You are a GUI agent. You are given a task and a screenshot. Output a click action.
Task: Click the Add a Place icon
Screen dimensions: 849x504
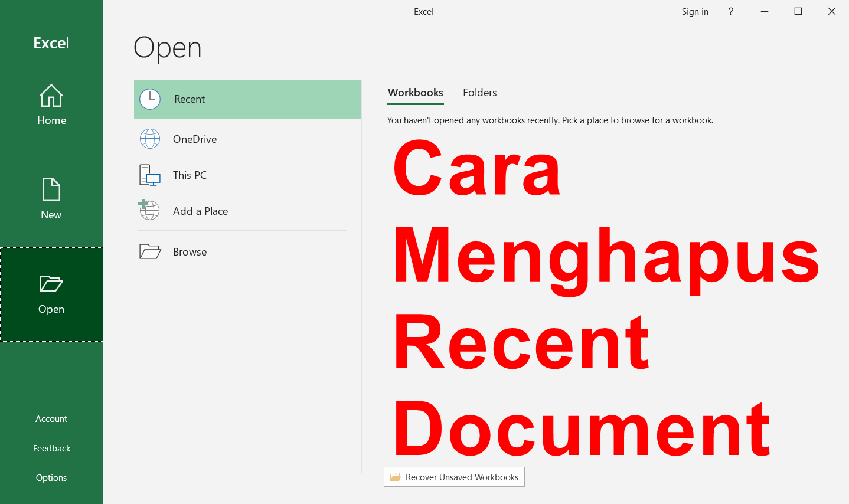(x=150, y=210)
